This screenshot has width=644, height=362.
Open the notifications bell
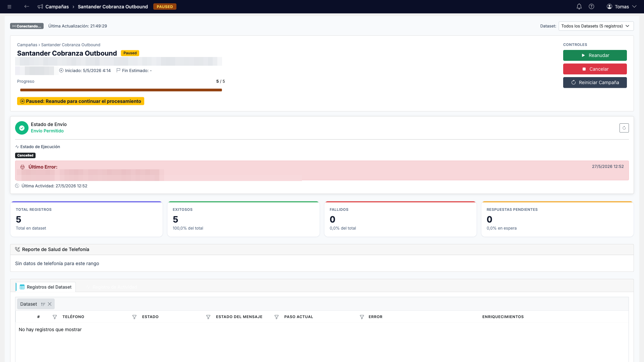(x=579, y=7)
